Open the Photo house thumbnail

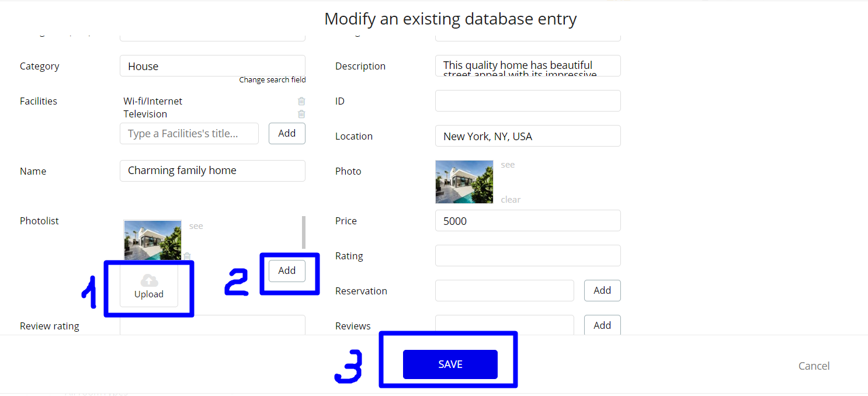click(x=464, y=182)
